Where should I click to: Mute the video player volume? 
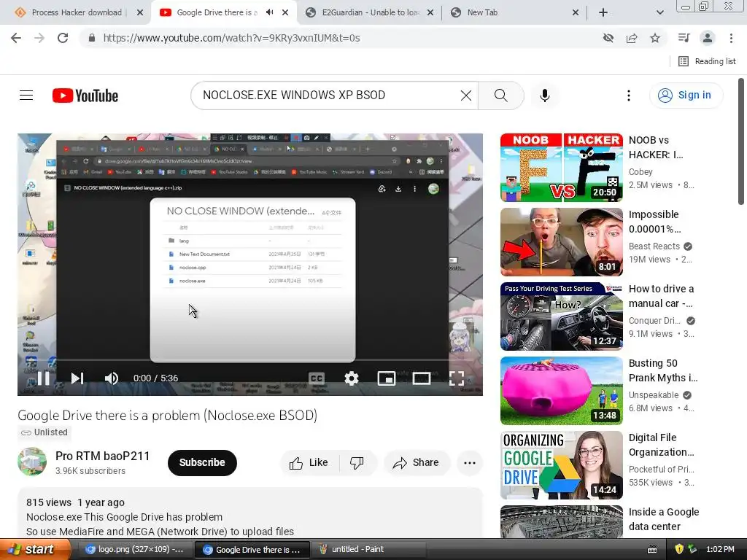tap(112, 378)
